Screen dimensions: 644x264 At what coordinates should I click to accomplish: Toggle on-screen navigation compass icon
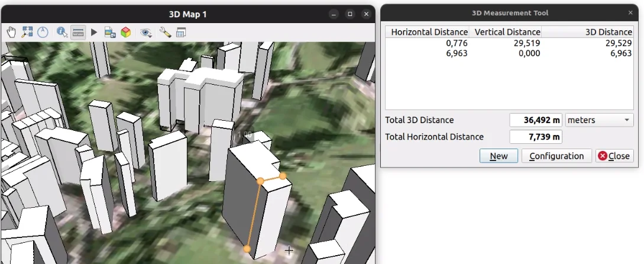(x=43, y=33)
